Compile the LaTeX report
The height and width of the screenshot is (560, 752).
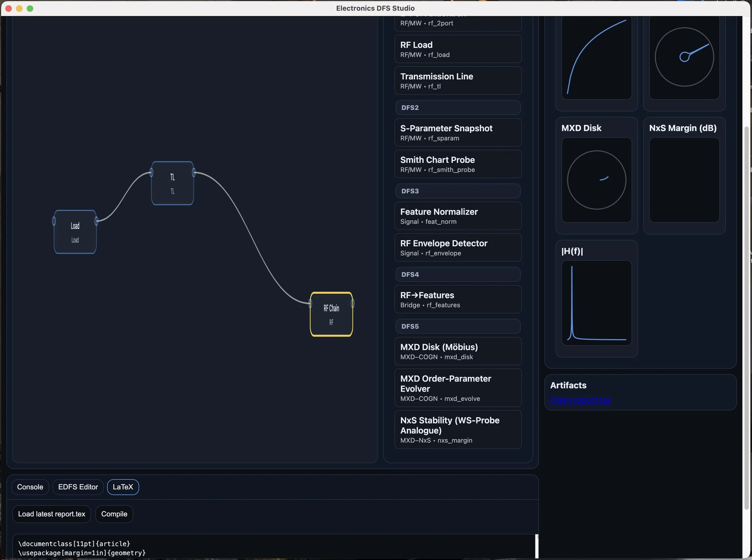[x=114, y=514]
